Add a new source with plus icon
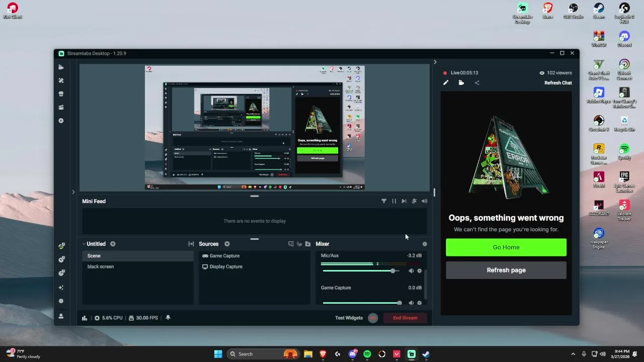Image resolution: width=644 pixels, height=362 pixels. [x=227, y=244]
